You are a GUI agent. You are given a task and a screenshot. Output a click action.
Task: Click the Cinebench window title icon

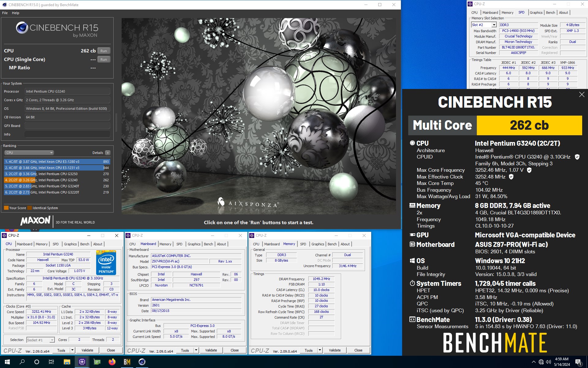point(4,5)
